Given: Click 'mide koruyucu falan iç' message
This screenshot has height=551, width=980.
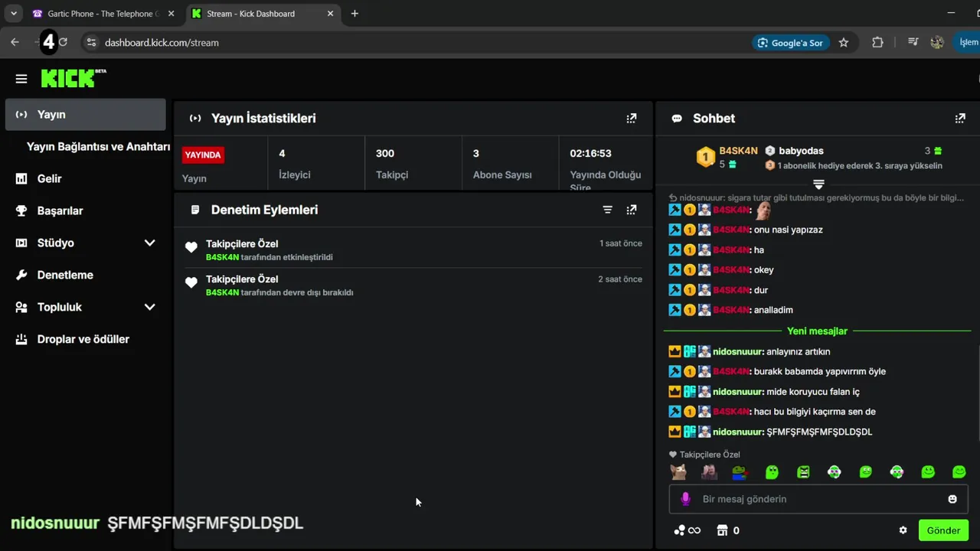Looking at the screenshot, I should coord(813,392).
